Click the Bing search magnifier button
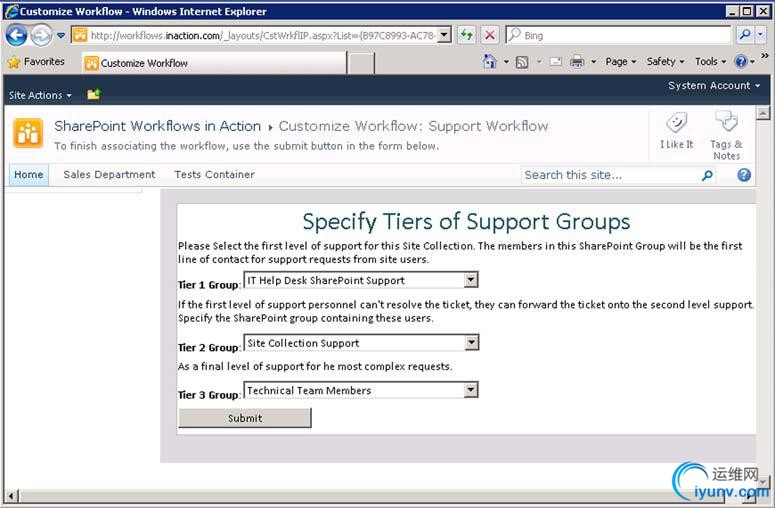 [x=745, y=35]
